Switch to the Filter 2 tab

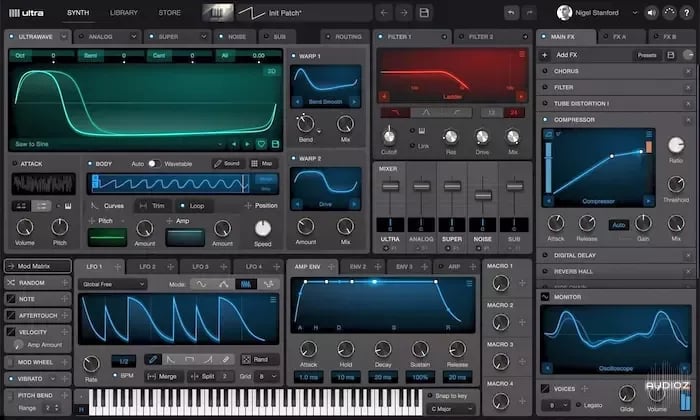click(x=481, y=37)
